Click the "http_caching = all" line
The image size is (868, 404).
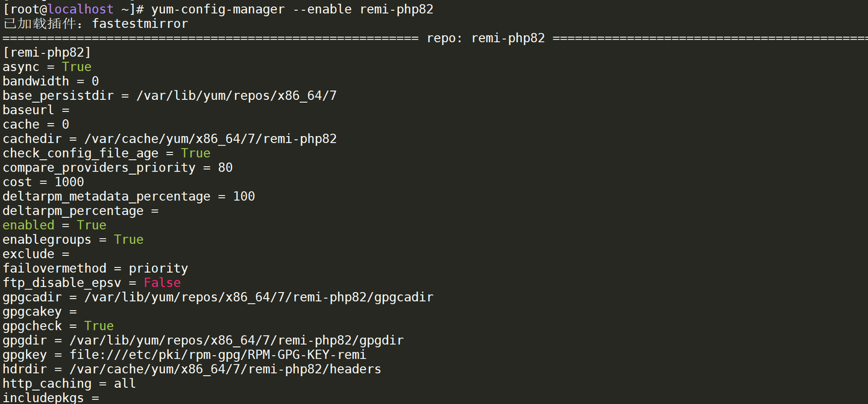point(69,384)
